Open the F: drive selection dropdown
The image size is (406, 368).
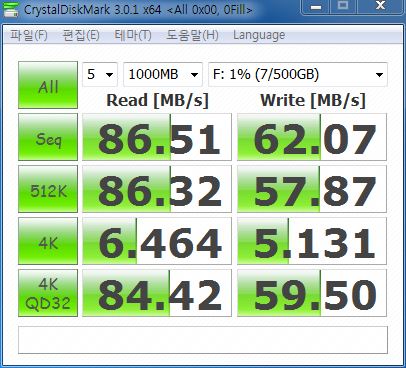click(x=298, y=74)
